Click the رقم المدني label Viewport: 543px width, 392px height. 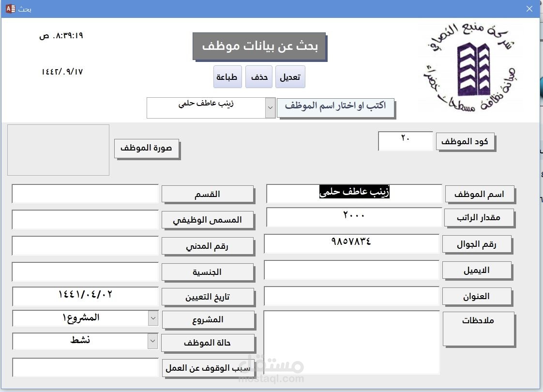click(x=208, y=246)
